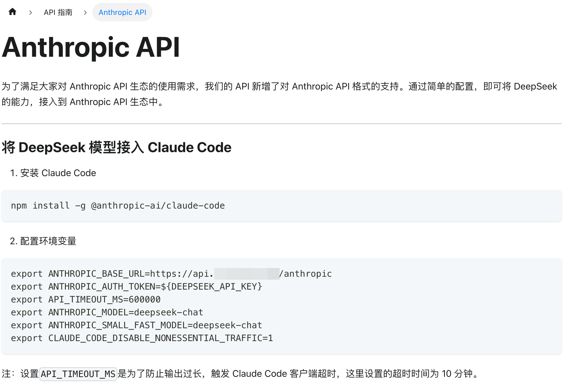Image resolution: width=571 pixels, height=392 pixels.
Task: Click the large Anthropic API page title
Action: point(91,47)
